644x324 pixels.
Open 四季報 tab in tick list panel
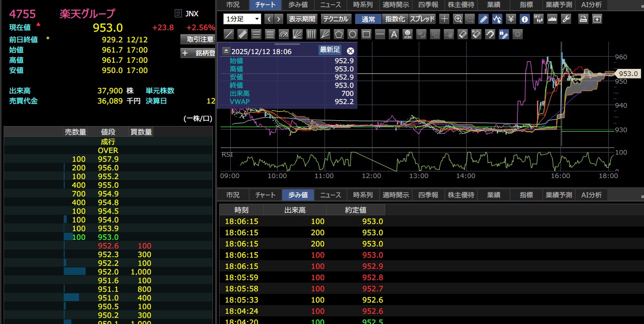point(428,195)
